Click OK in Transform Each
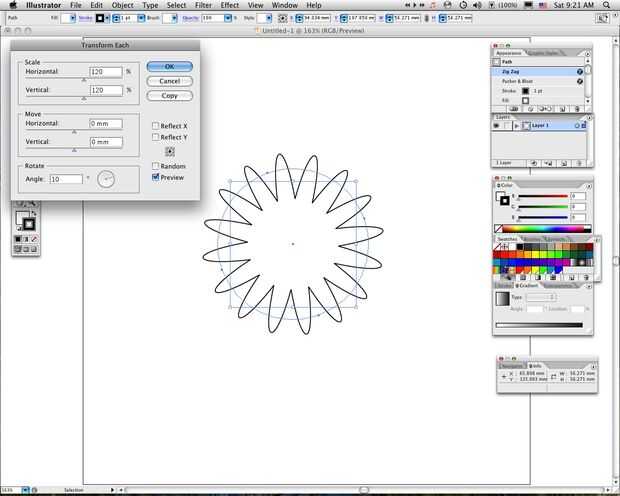Viewport: 620px width, 496px height. pos(170,66)
